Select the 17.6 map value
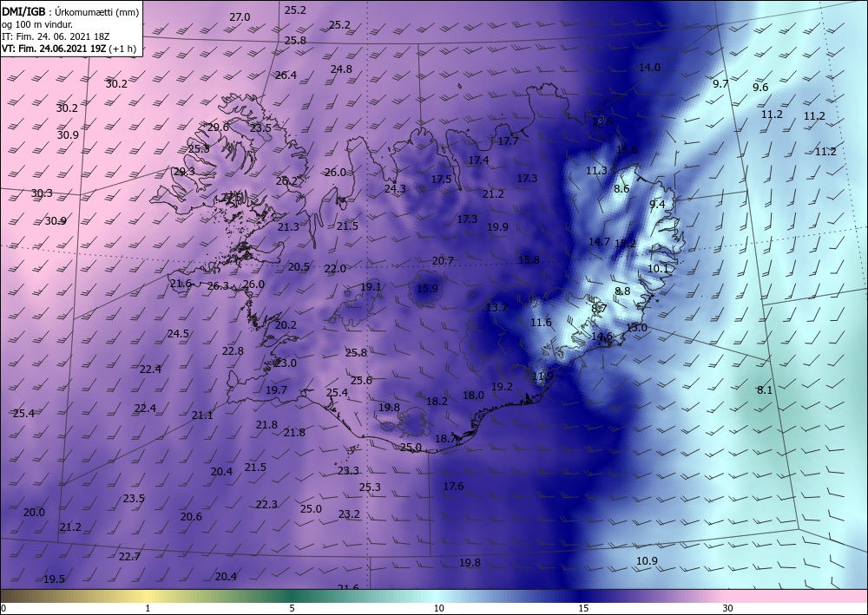The height and width of the screenshot is (615, 868). [x=453, y=486]
